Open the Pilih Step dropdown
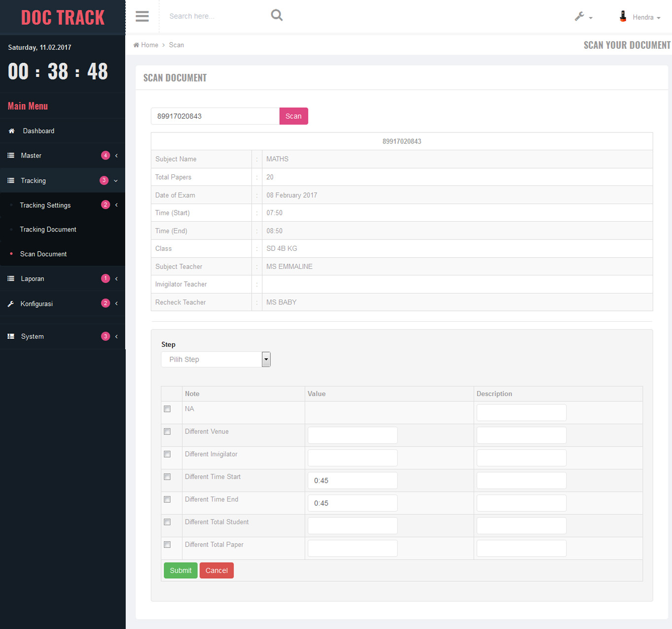 [x=216, y=360]
